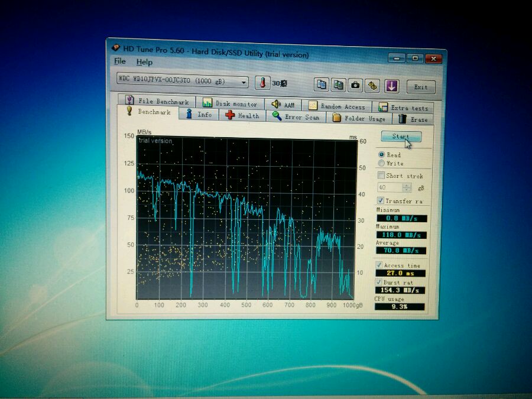The height and width of the screenshot is (399, 532).
Task: Uncheck the Transfer rate checkbox
Action: click(x=381, y=201)
